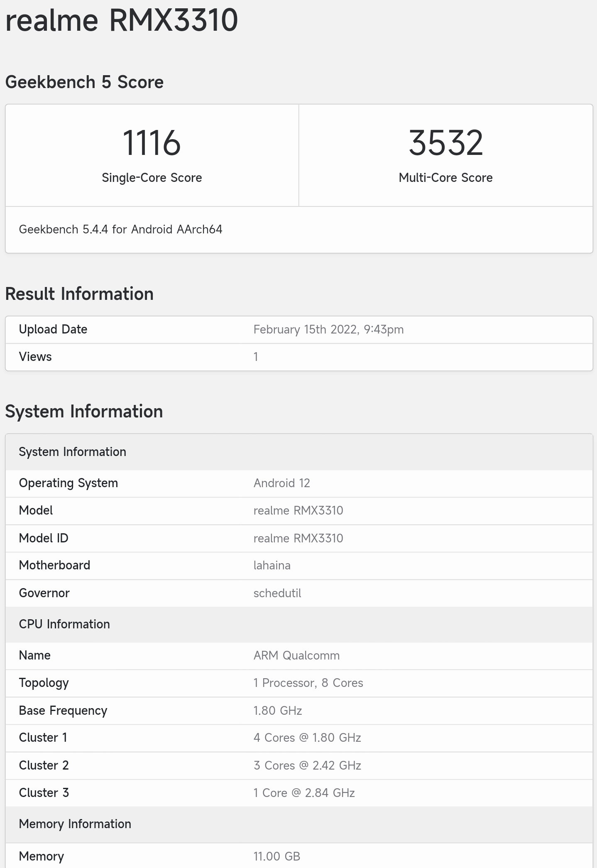
Task: Click the Multi-Core Score label
Action: [445, 178]
